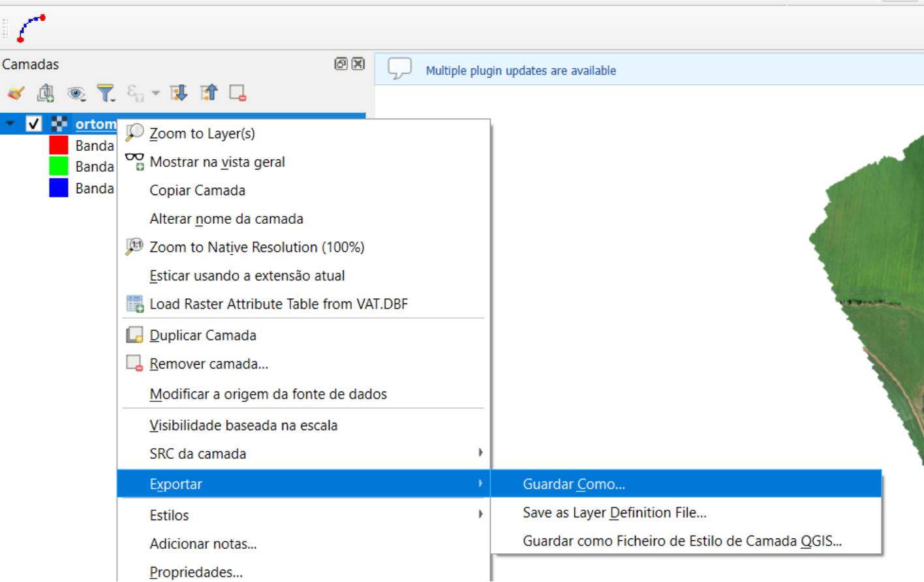This screenshot has width=924, height=582.
Task: Float the Camadas panel with undock icon
Action: (341, 64)
